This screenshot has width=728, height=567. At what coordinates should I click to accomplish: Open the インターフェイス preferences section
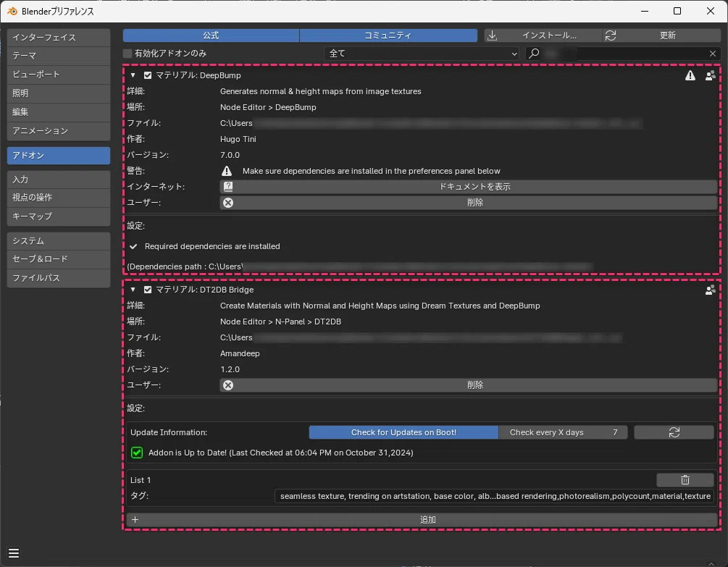(x=59, y=38)
